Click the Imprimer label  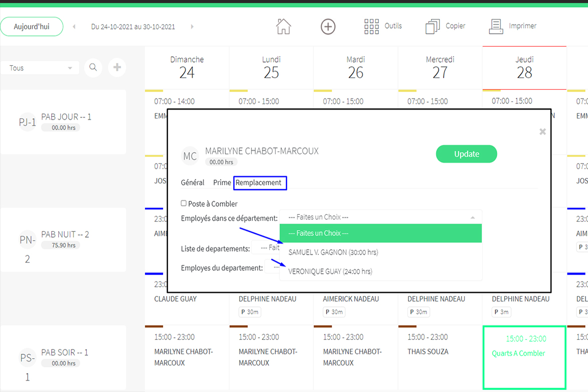(522, 26)
